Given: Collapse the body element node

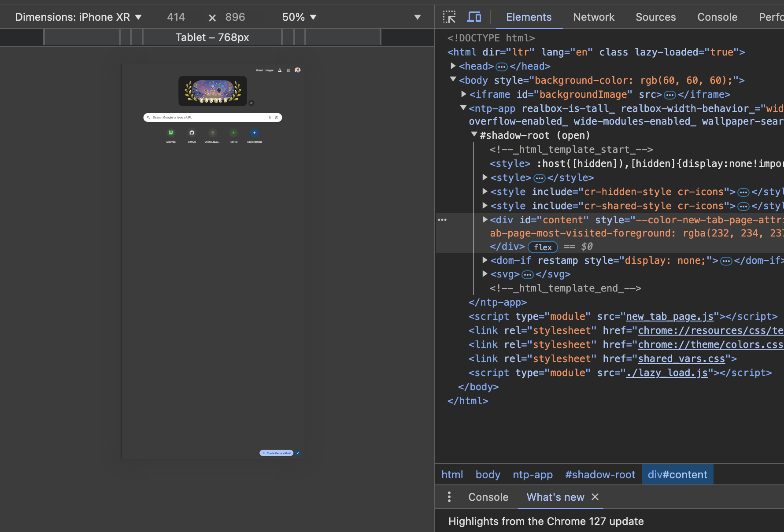Looking at the screenshot, I should pyautogui.click(x=453, y=80).
